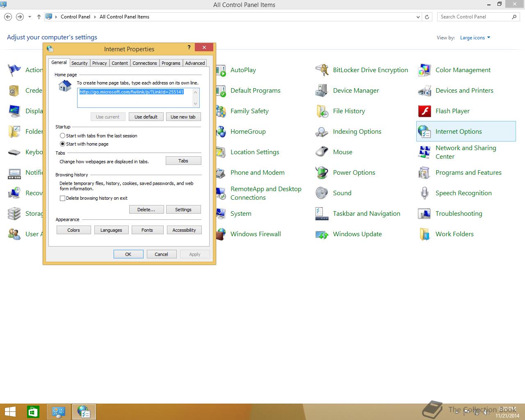
Task: Click the Control Panel breadcrumb
Action: click(x=75, y=17)
